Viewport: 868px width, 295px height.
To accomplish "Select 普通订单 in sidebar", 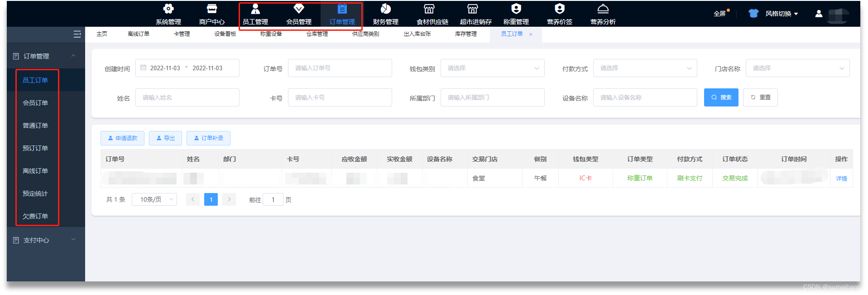I will point(35,126).
